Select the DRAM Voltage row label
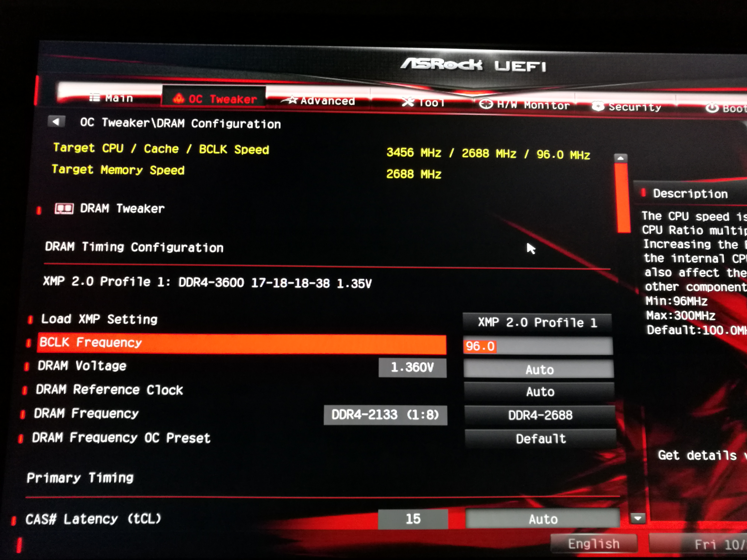This screenshot has height=560, width=747. coord(82,366)
